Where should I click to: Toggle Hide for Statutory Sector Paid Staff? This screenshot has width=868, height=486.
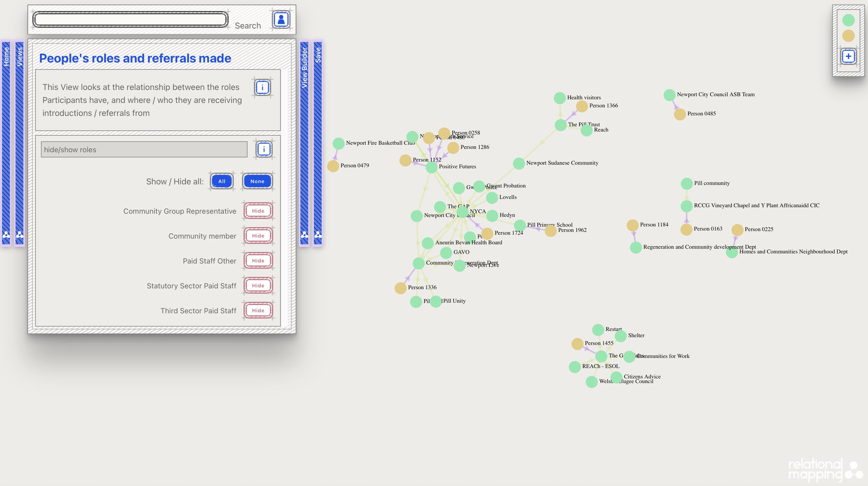click(x=258, y=286)
